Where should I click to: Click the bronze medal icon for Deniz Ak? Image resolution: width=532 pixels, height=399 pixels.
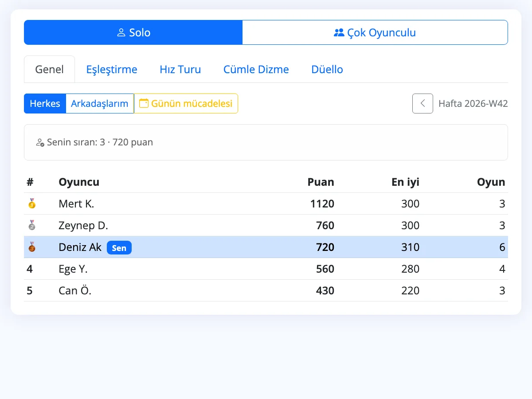[x=31, y=247]
